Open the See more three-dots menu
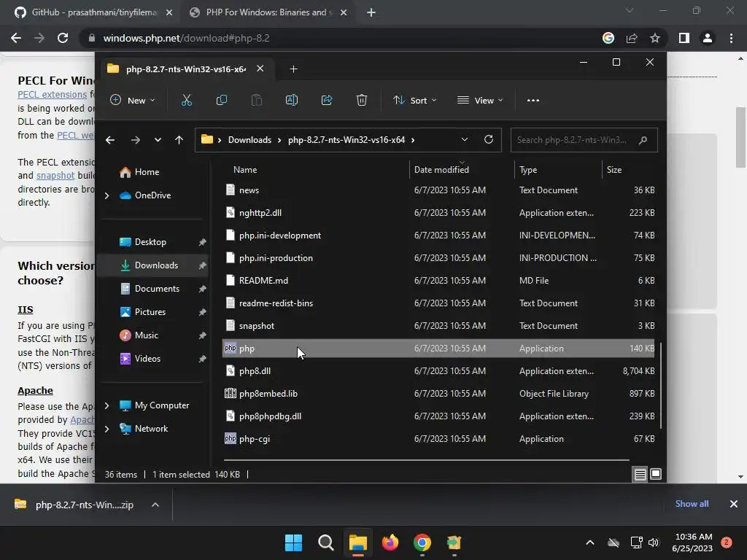 click(x=533, y=100)
